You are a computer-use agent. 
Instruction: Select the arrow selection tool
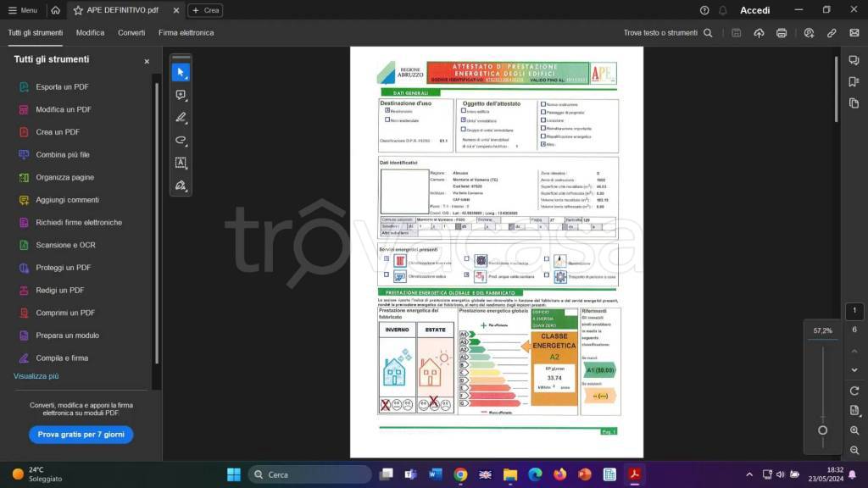[x=181, y=72]
